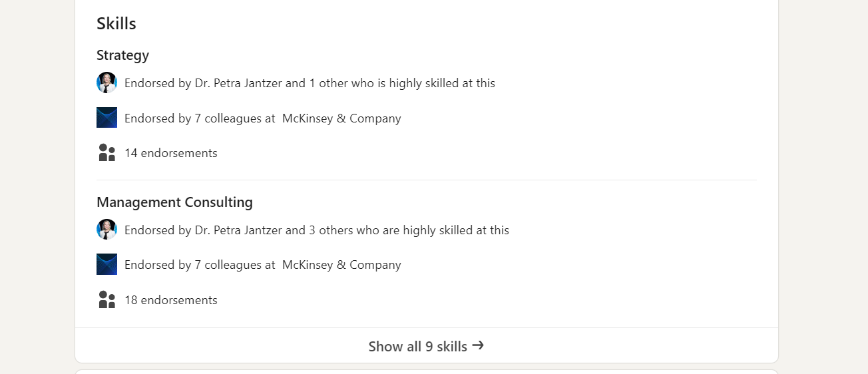Open Strategy endorsement by Dr. Petra Jantzer
868x374 pixels.
point(310,83)
